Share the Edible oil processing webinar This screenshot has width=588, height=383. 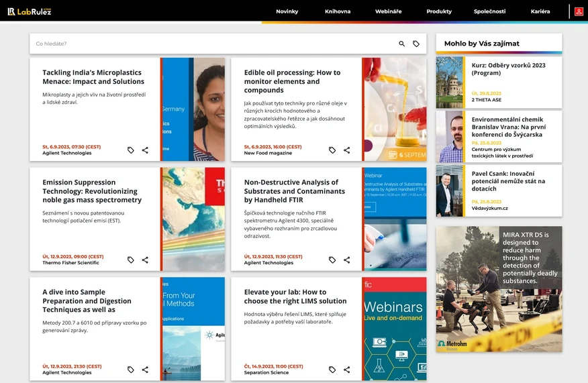pyautogui.click(x=347, y=150)
